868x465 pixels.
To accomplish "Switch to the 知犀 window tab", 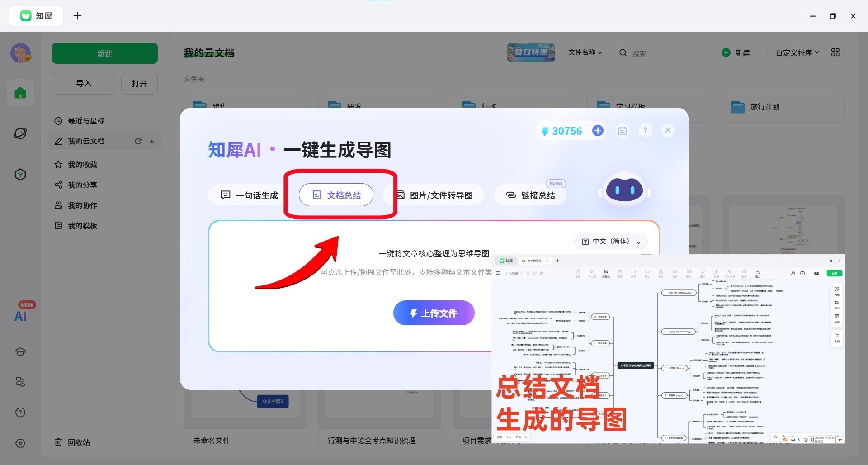I will 36,16.
